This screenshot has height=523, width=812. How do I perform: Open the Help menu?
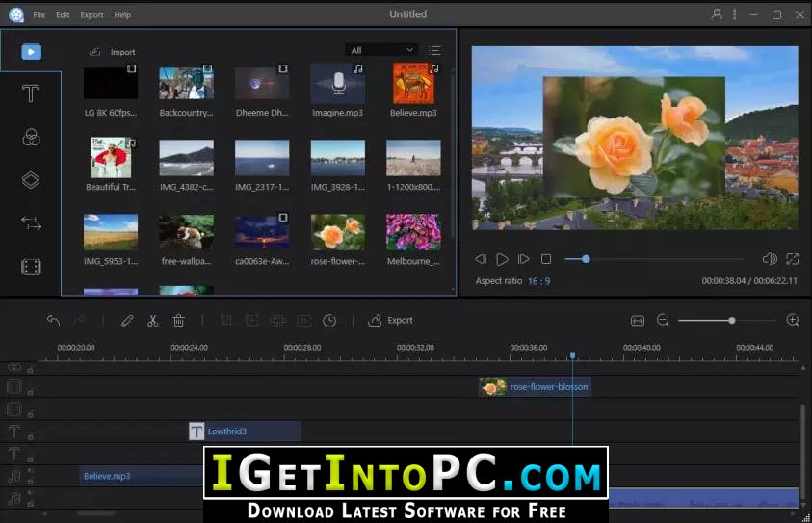(122, 15)
